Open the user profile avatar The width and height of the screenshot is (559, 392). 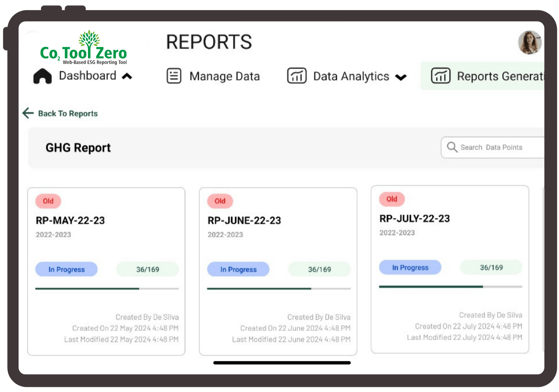(x=530, y=42)
